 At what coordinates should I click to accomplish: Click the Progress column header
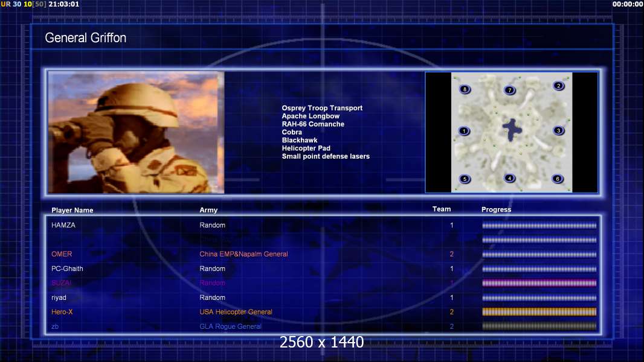496,209
